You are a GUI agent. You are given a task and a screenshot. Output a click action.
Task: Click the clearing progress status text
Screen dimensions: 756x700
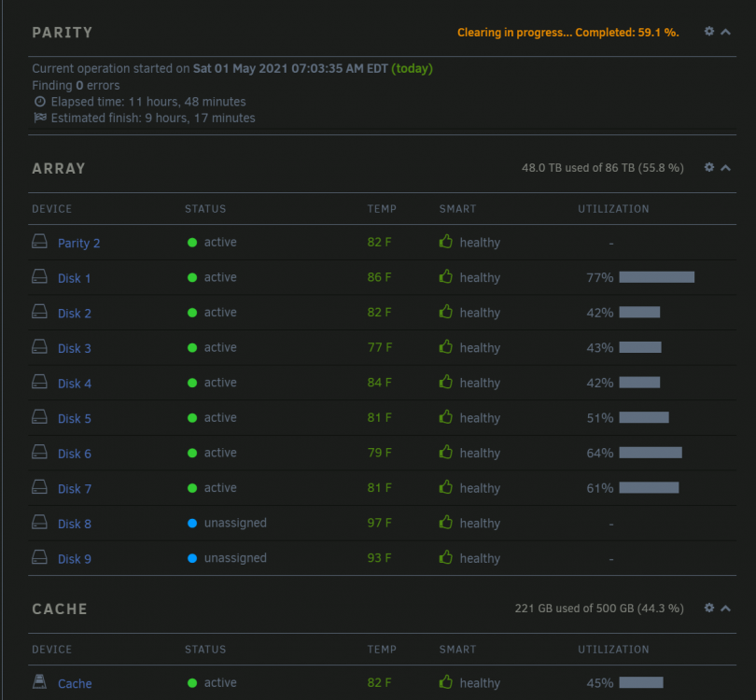point(568,33)
